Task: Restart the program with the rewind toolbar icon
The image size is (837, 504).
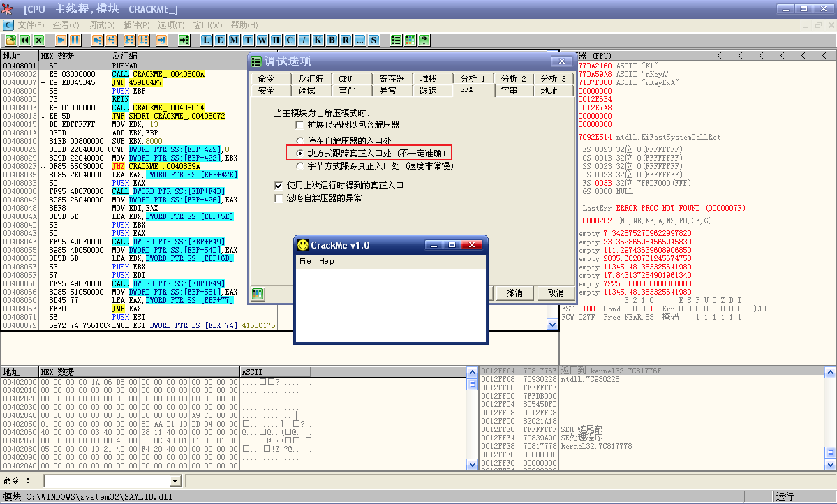Action: (24, 40)
